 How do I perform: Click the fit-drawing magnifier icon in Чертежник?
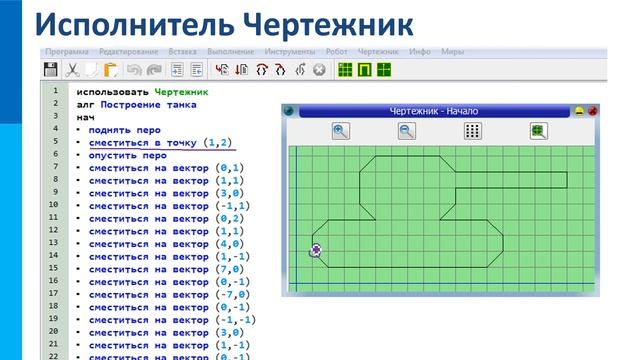point(539,131)
